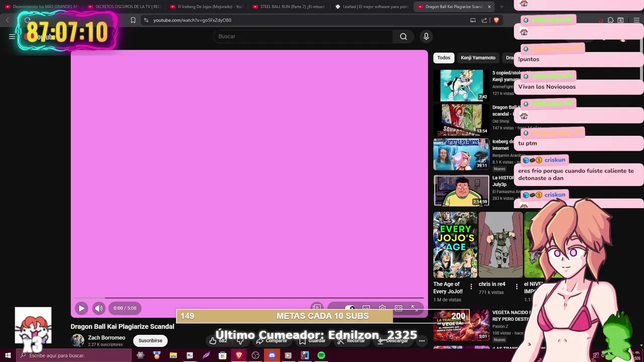Image resolution: width=644 pixels, height=362 pixels.
Task: Close the Dragon Ball Kai tab
Action: (489, 7)
